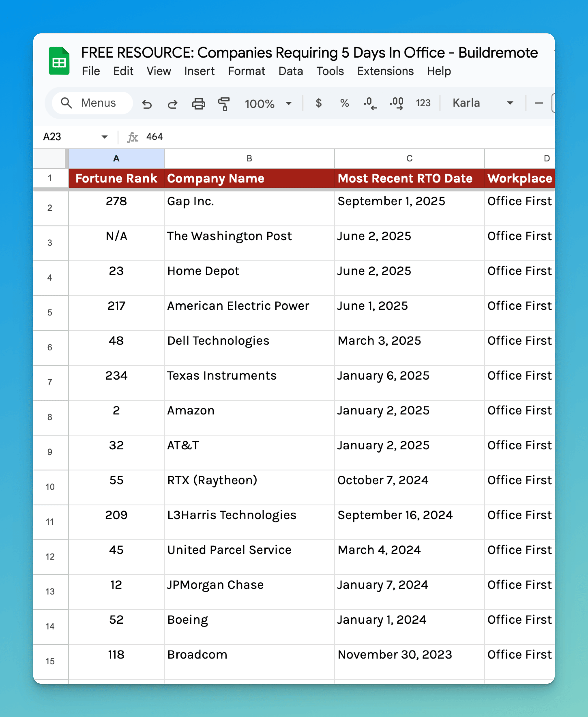This screenshot has width=588, height=717.
Task: Click the Gap Inc. cell
Action: click(249, 208)
